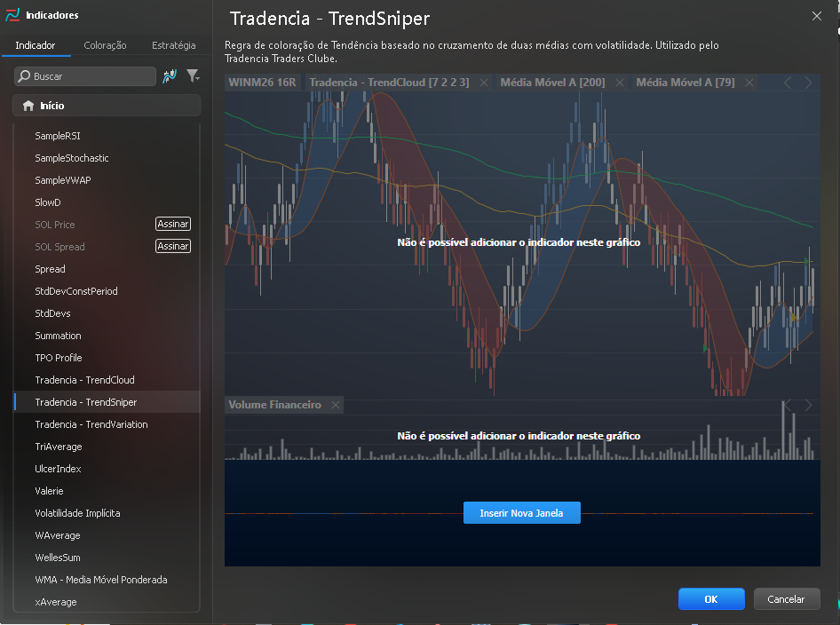Switch to the Estratégia tab
The image size is (840, 625).
point(173,45)
